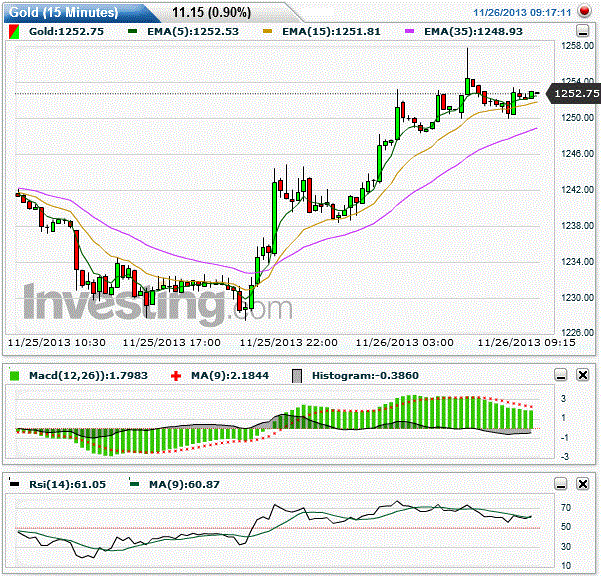Minimize the Macd indicator panel
This screenshot has height=576, width=601.
[561, 375]
